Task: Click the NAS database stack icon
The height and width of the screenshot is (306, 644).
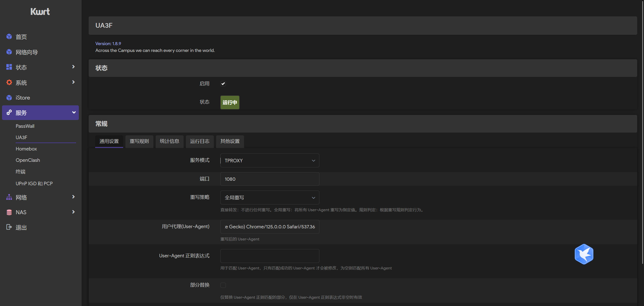Action: pos(9,212)
